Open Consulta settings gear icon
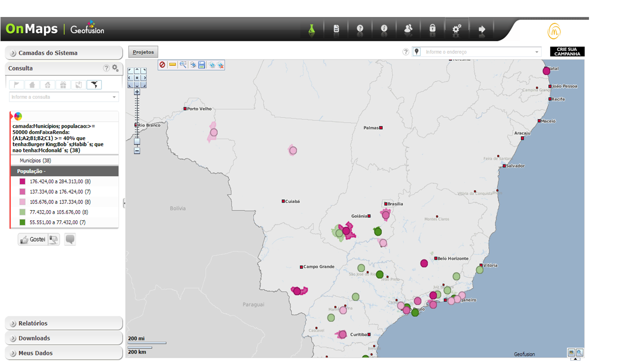Screen dimensions: 644x361 click(x=115, y=68)
